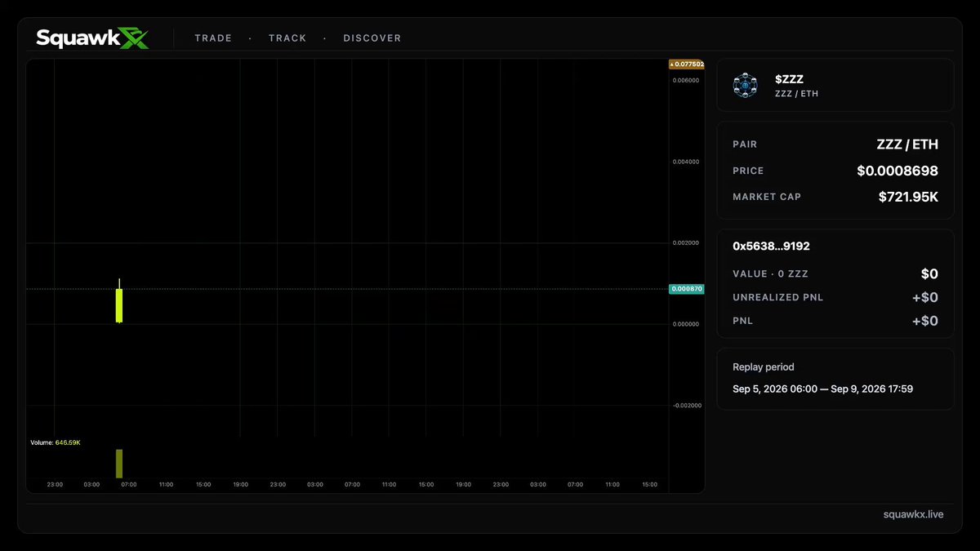Viewport: 980px width, 551px height.
Task: Click the ZZZ / ETH subtitle under $ZZZ
Action: coord(796,94)
